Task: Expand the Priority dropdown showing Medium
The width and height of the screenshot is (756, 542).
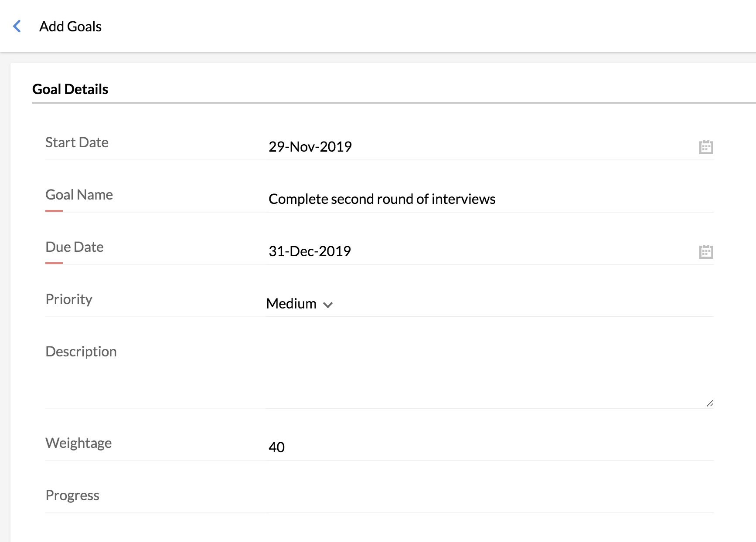Action: tap(300, 304)
